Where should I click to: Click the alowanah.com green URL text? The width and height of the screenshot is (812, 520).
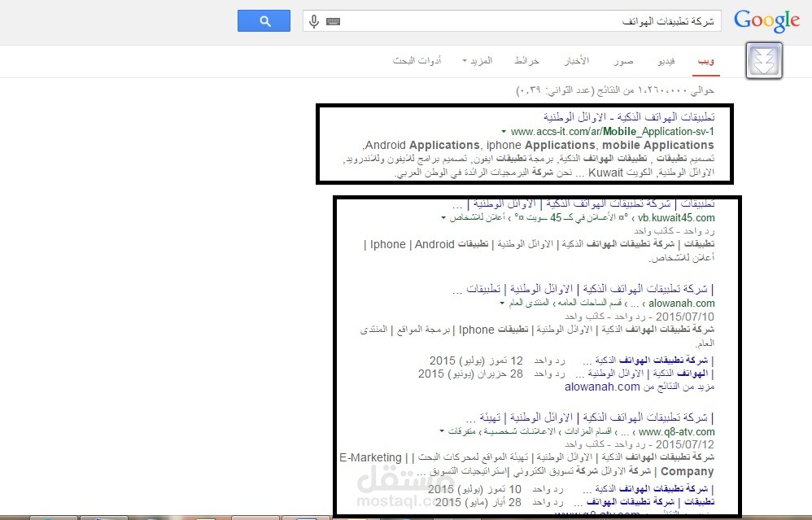682,303
